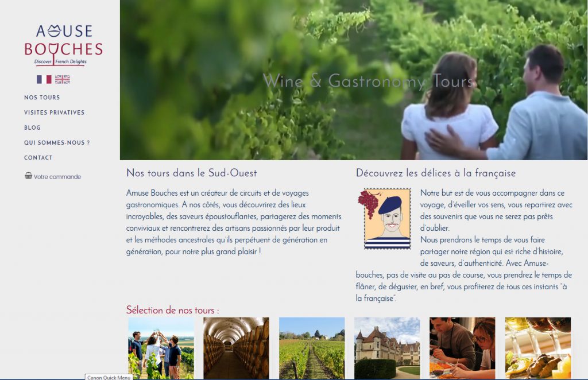Click the Sélection de nos tours heading
The image size is (588, 380).
pos(172,311)
